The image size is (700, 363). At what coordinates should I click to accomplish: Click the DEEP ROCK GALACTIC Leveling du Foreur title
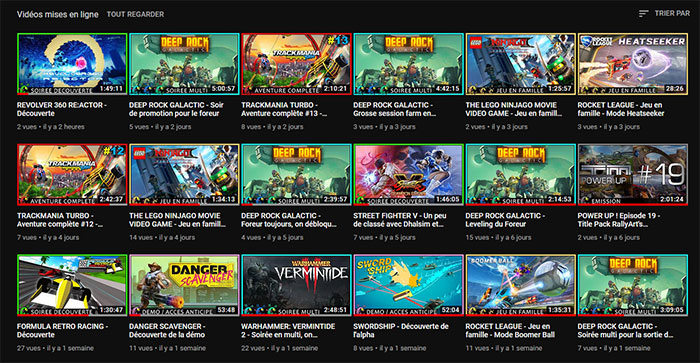tap(505, 220)
